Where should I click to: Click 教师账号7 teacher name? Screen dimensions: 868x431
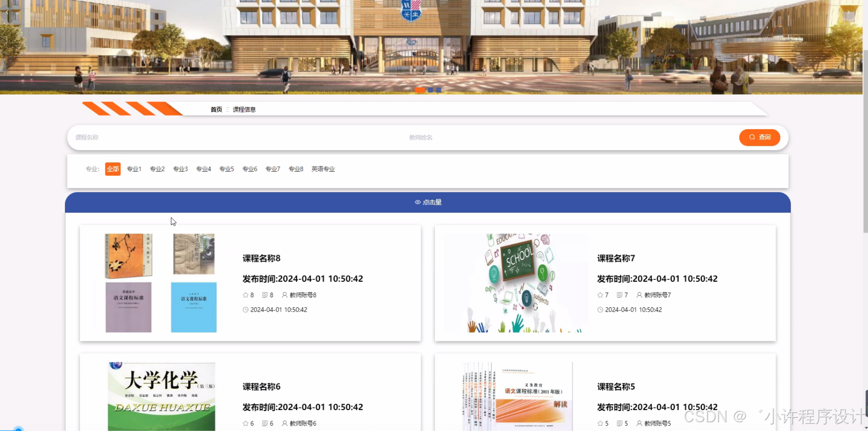(x=657, y=295)
